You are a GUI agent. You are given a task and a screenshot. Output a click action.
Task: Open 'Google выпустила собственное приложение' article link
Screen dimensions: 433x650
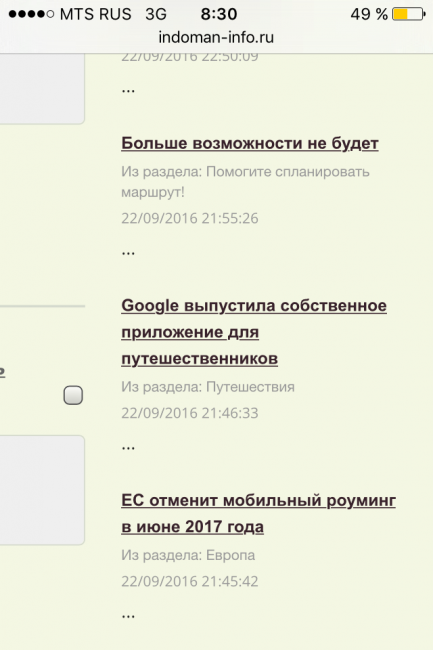tap(254, 332)
